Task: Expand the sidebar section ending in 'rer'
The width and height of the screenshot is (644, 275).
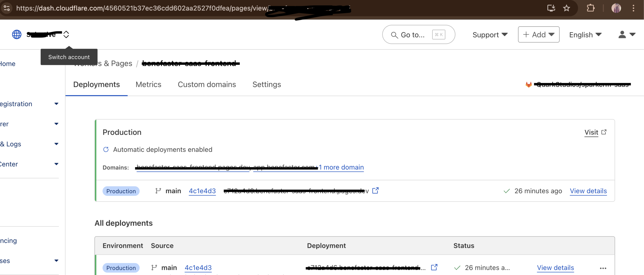Action: [x=29, y=124]
